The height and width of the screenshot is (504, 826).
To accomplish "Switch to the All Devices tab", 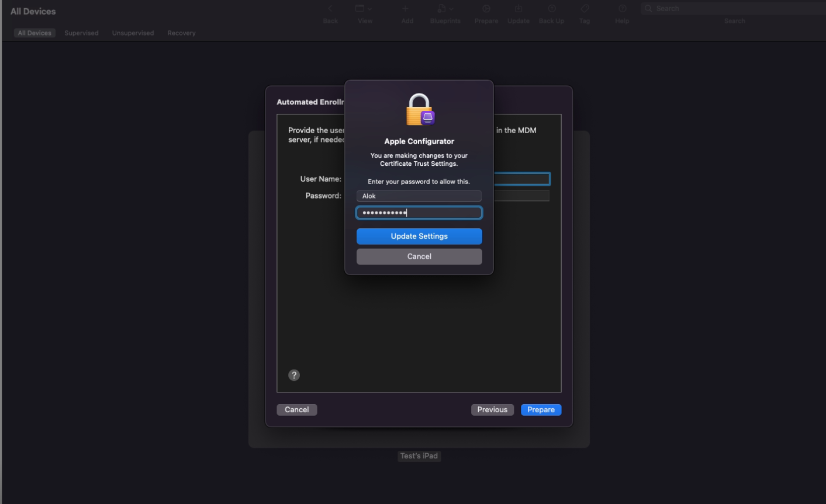I will (34, 33).
